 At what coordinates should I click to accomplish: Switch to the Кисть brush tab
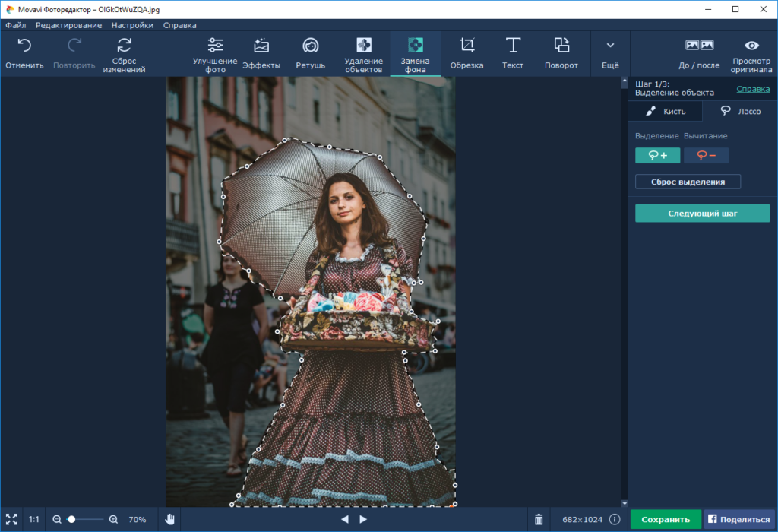(666, 111)
